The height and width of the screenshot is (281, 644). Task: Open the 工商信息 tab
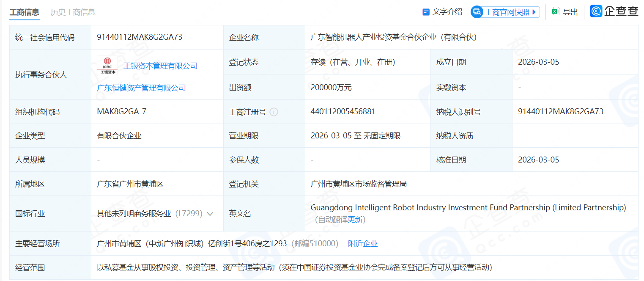(25, 12)
